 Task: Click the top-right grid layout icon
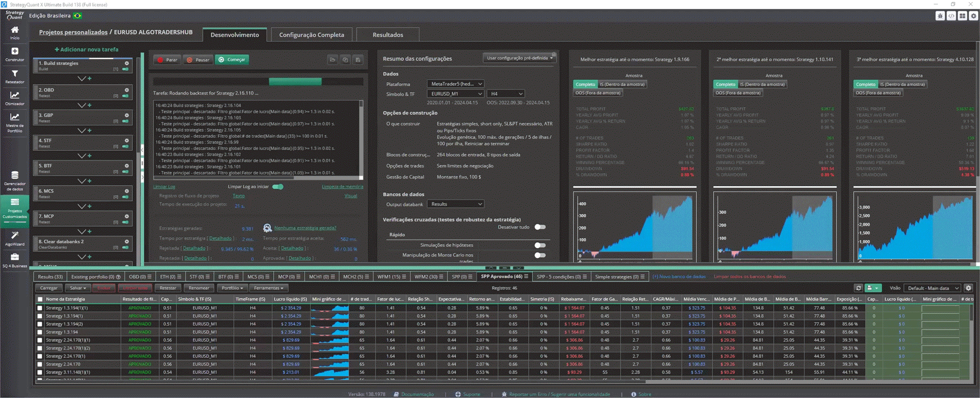click(963, 16)
